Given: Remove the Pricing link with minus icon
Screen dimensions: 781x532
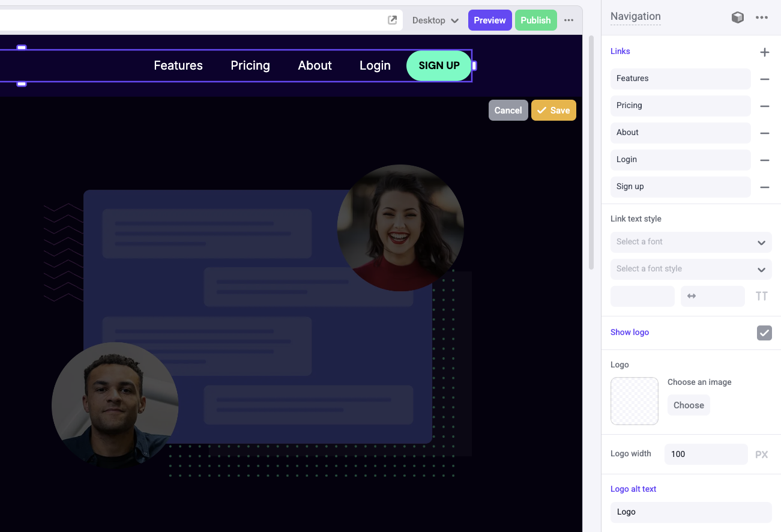Looking at the screenshot, I should point(764,106).
